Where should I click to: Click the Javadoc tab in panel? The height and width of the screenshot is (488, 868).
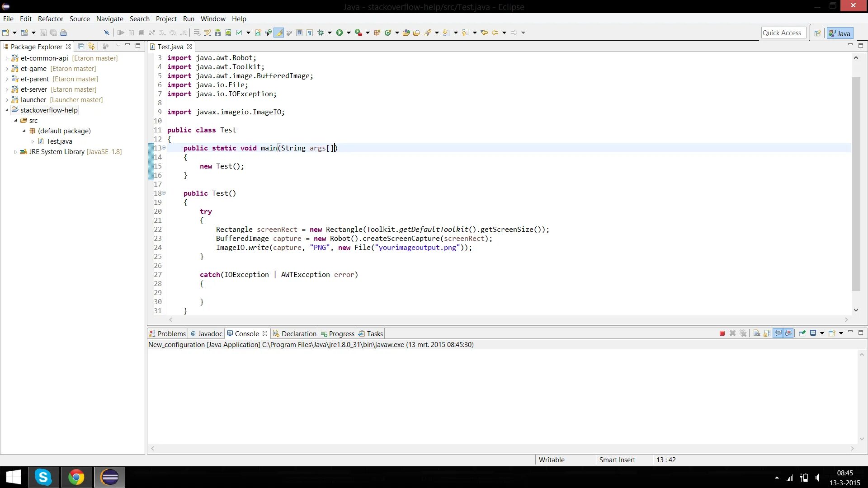[x=210, y=333]
